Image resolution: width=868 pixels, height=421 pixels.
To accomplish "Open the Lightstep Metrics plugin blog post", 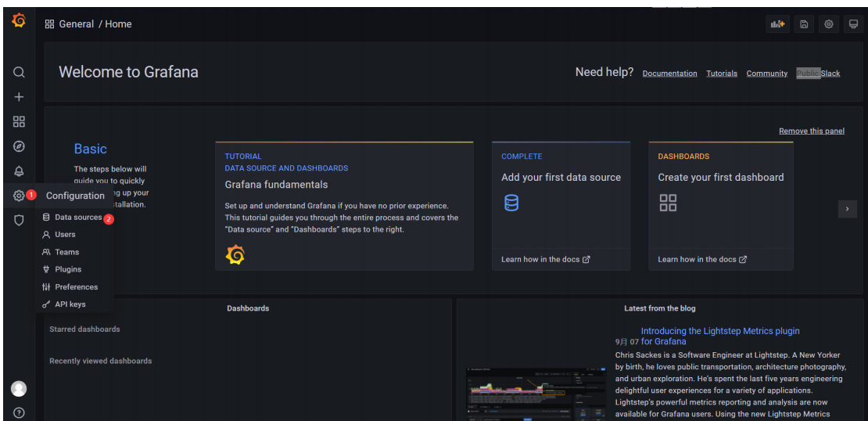I will coord(720,336).
